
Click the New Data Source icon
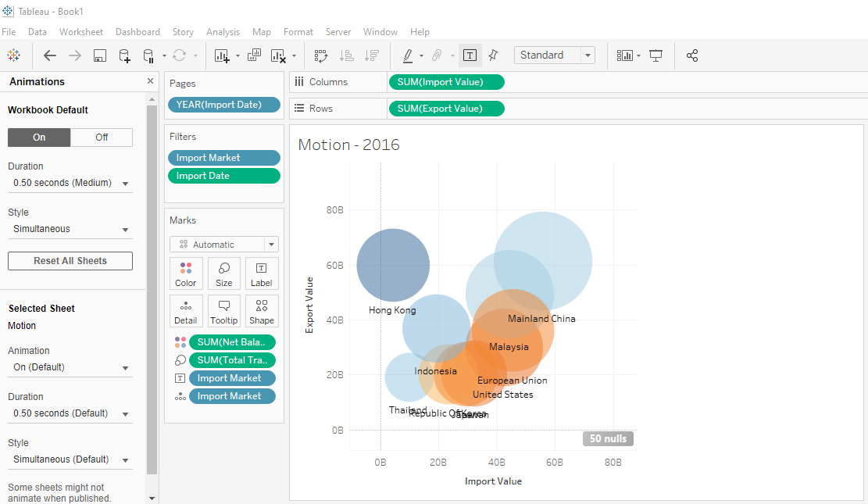click(x=124, y=55)
